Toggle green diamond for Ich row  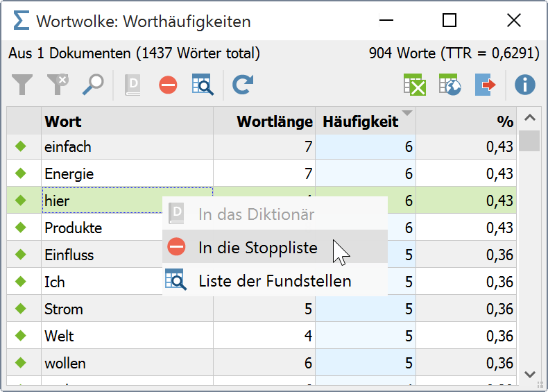(21, 282)
